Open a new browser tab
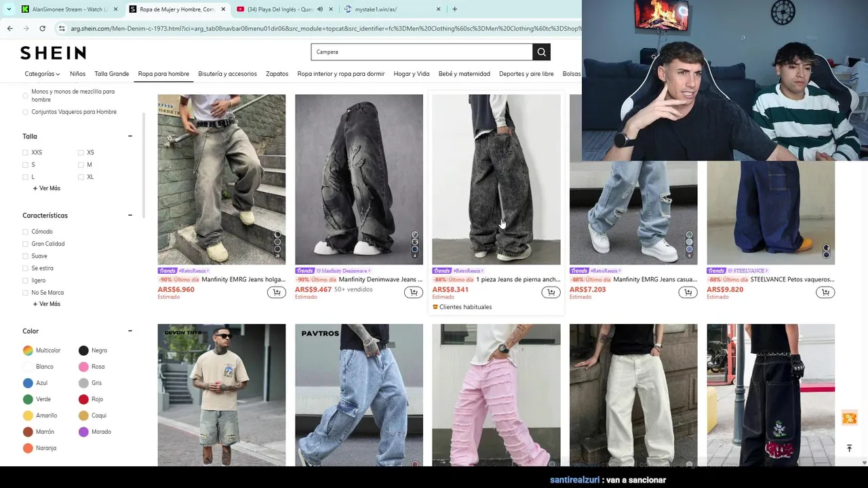This screenshot has height=488, width=868. (454, 9)
